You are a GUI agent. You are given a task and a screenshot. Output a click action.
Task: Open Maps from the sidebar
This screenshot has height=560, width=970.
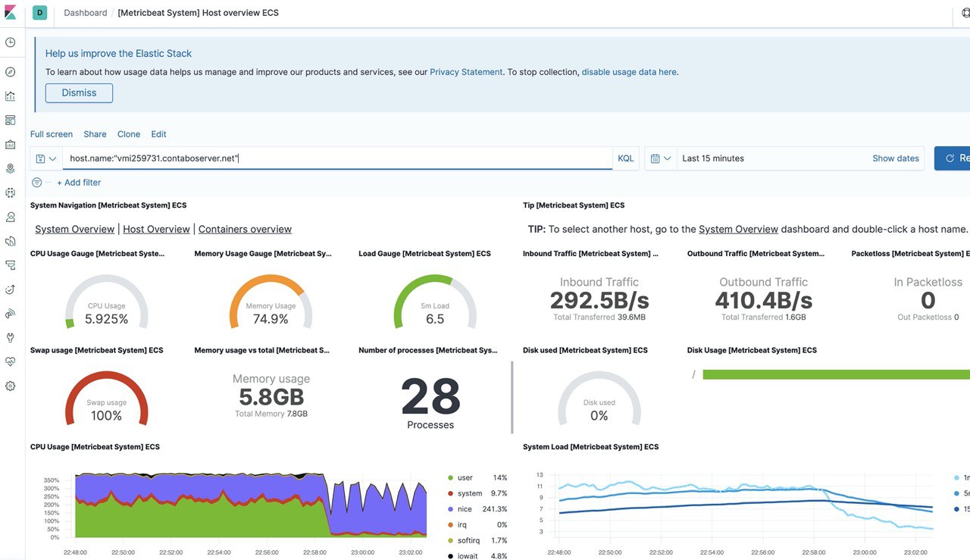10,168
